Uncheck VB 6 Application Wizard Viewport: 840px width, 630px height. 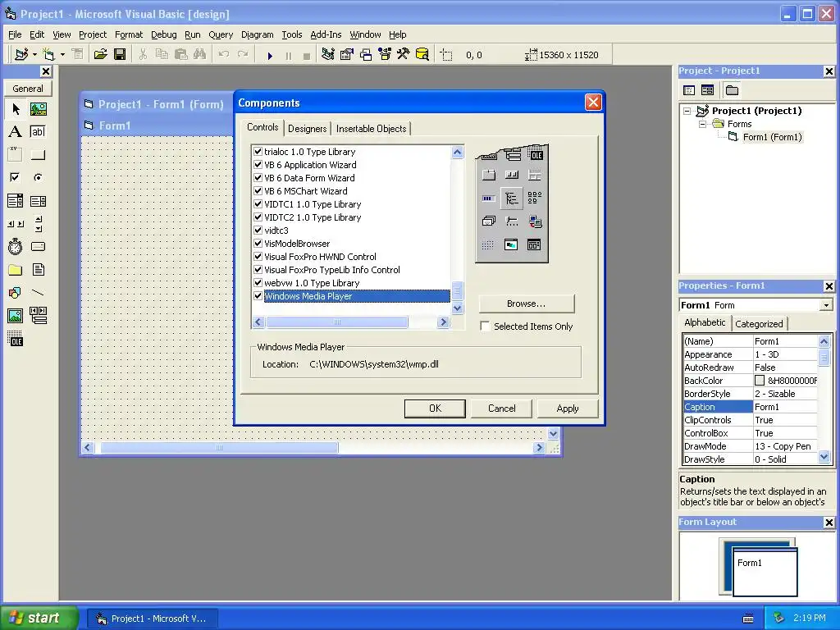pyautogui.click(x=258, y=164)
